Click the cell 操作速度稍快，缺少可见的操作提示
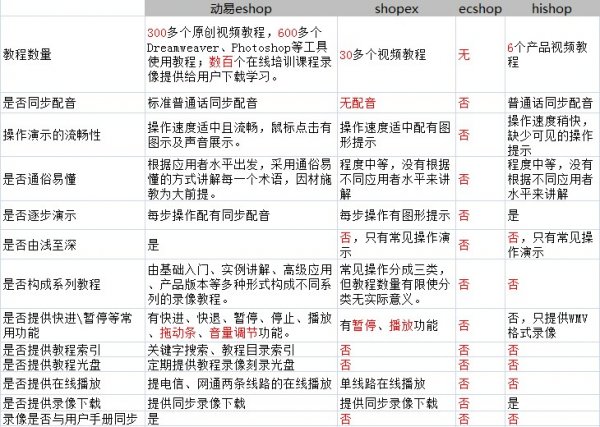The height and width of the screenshot is (427, 600). tap(550, 135)
